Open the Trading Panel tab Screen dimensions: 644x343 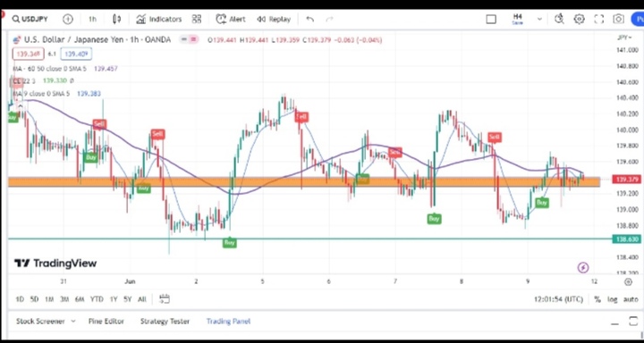click(x=228, y=321)
